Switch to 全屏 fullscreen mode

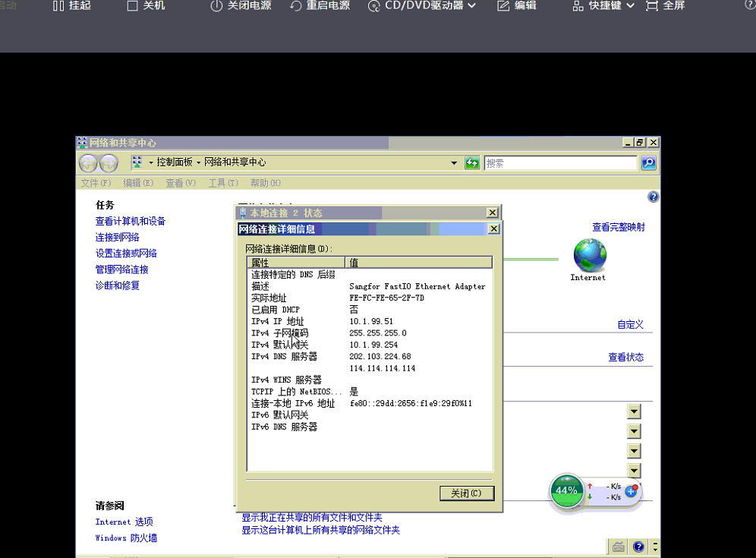click(x=666, y=6)
